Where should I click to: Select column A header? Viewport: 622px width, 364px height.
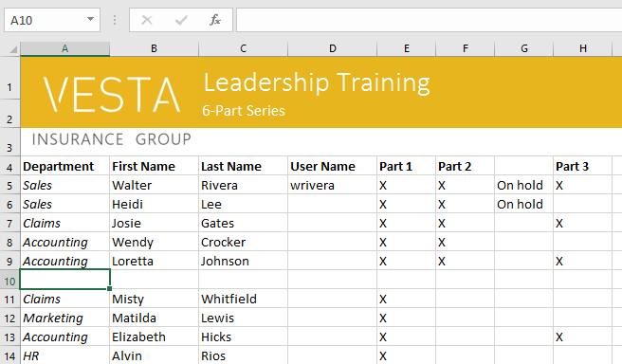pyautogui.click(x=65, y=48)
